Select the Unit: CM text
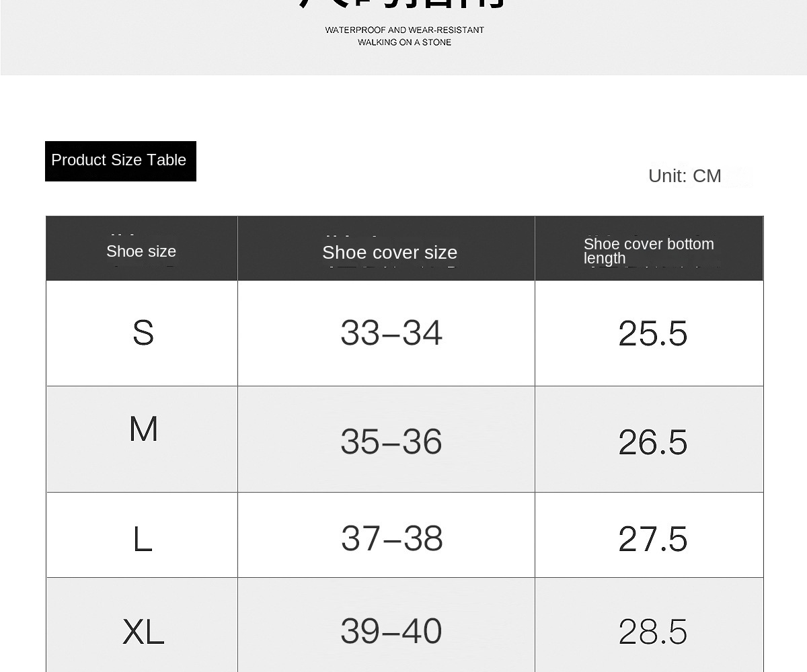The height and width of the screenshot is (672, 807). tap(685, 176)
